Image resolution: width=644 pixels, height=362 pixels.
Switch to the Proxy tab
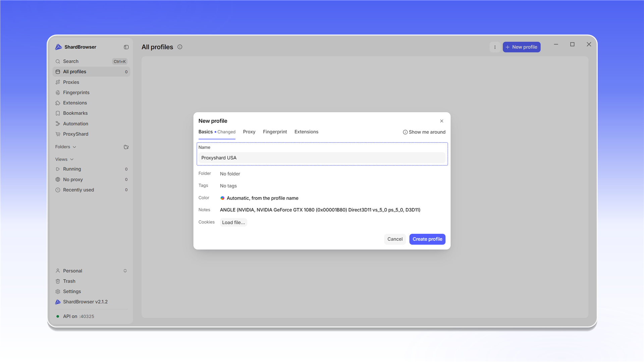point(249,132)
